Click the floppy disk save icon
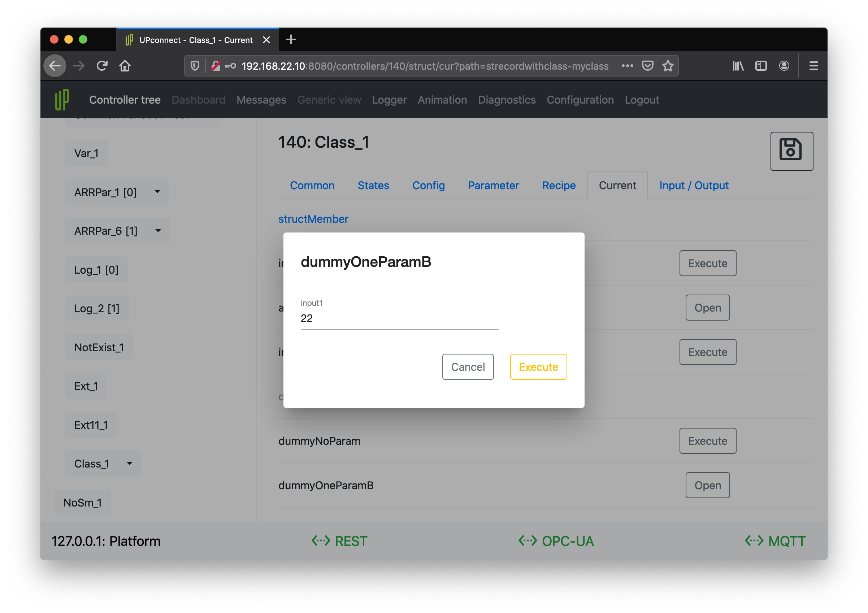The height and width of the screenshot is (613, 868). click(791, 151)
